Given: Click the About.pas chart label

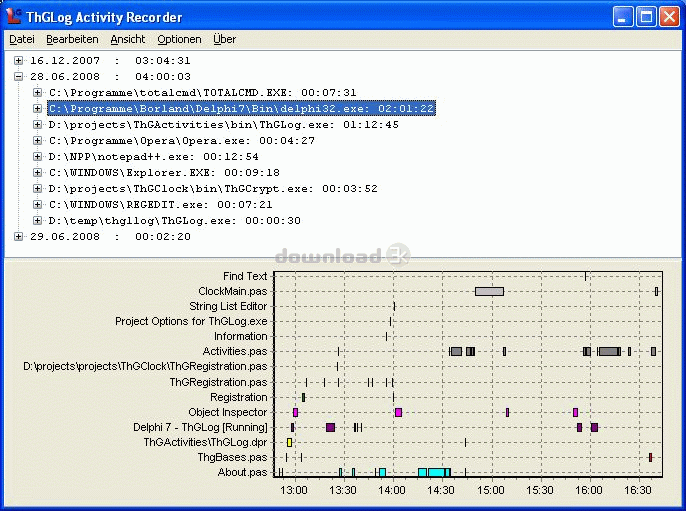Looking at the screenshot, I should point(242,472).
